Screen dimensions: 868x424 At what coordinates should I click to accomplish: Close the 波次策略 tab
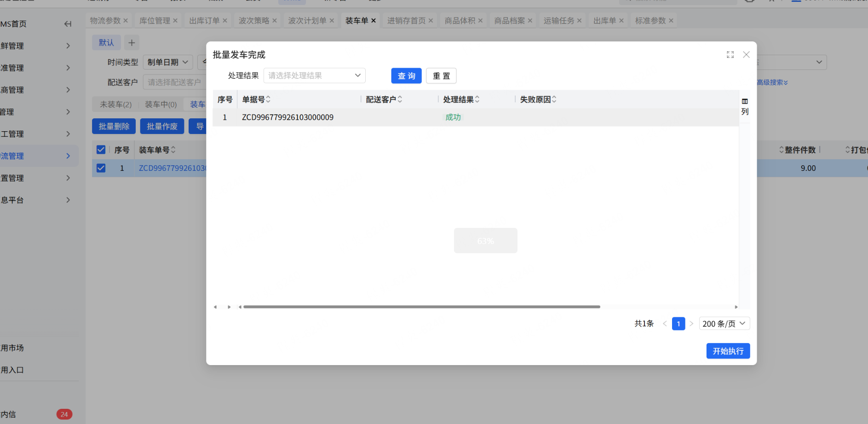click(x=275, y=21)
